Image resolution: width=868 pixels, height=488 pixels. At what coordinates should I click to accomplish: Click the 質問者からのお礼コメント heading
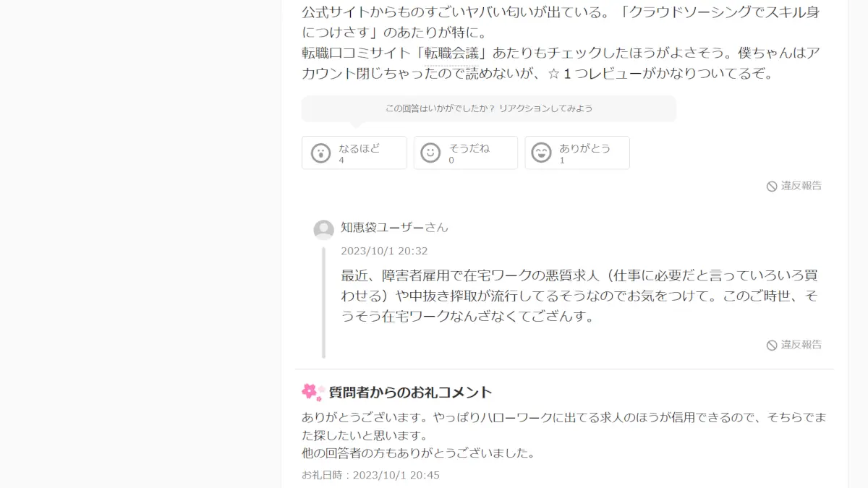pos(411,393)
